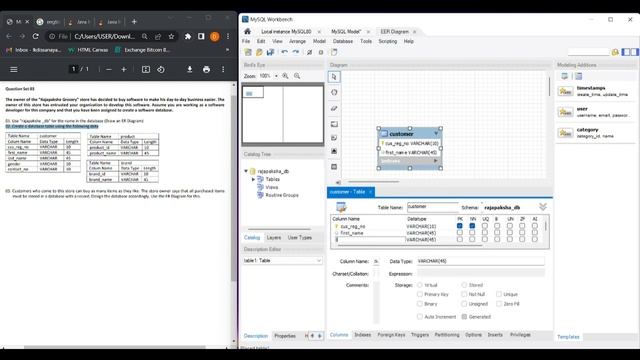Collapse the customer table columns arrow
Viewport: 640px width, 360px height.
[x=436, y=133]
